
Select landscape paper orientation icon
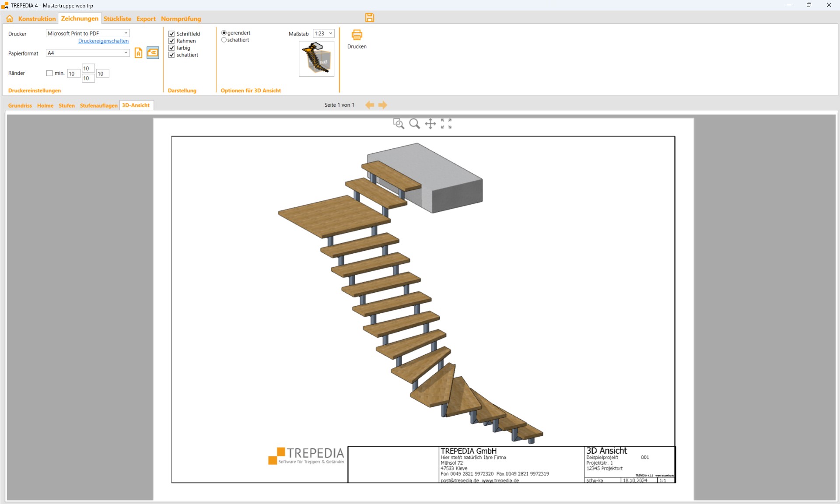[153, 53]
